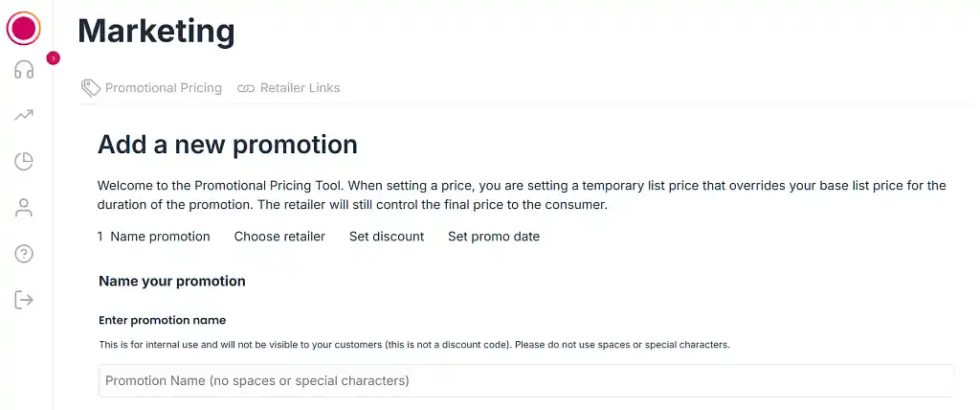Switch to the Retailer Links tab
Image resolution: width=980 pixels, height=410 pixels.
300,88
